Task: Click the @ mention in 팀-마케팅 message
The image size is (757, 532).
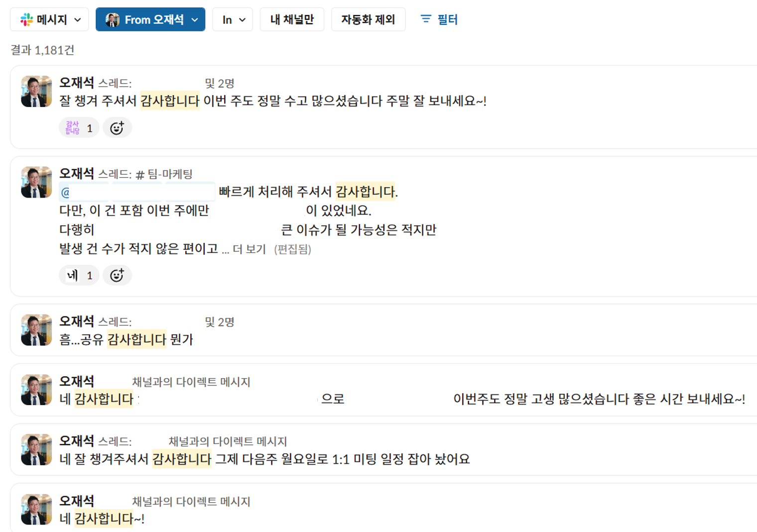Action: [x=65, y=193]
